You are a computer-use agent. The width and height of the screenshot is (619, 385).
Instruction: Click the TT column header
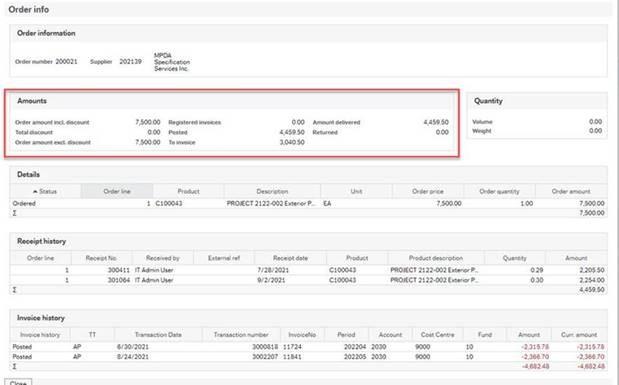click(92, 334)
